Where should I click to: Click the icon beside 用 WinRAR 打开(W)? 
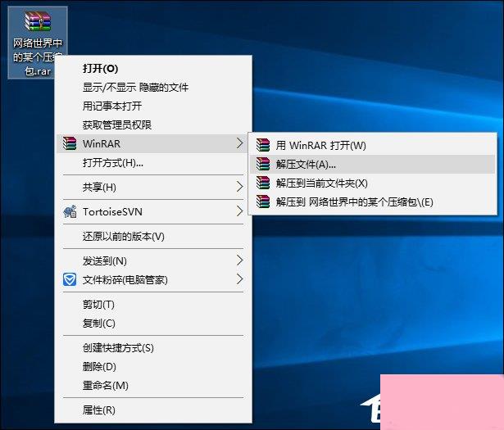click(263, 145)
